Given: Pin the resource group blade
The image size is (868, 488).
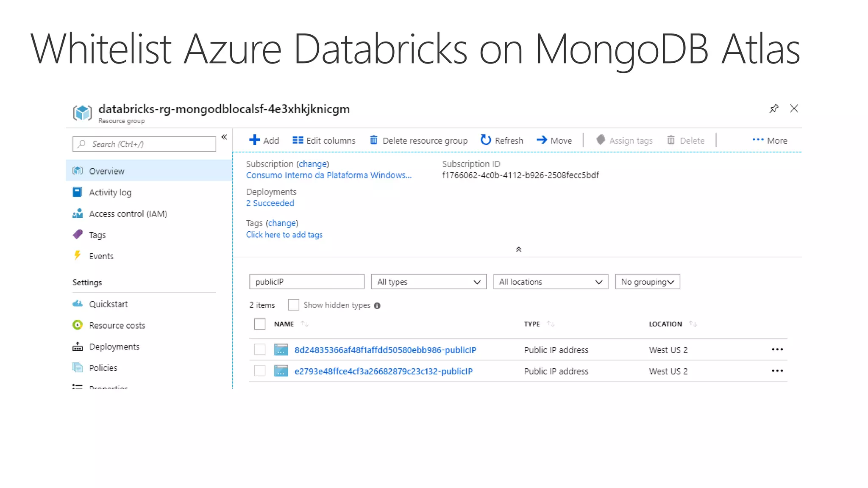Looking at the screenshot, I should [774, 108].
